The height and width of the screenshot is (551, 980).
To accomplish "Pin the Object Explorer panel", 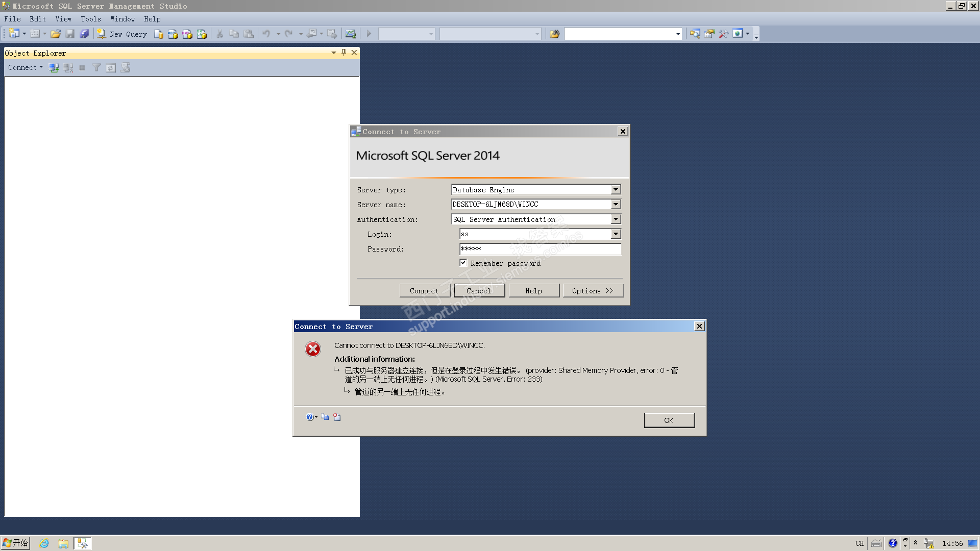I will [344, 53].
